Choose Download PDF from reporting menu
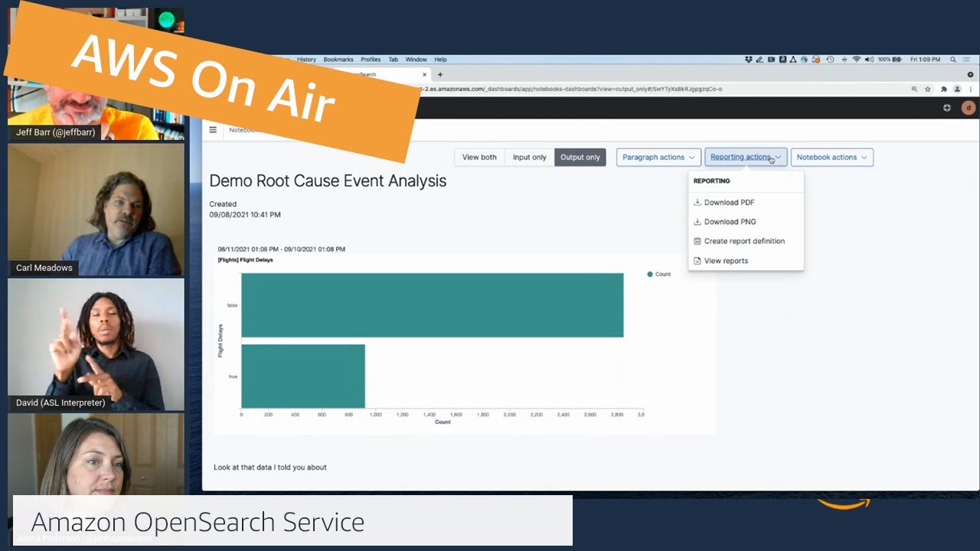 (729, 203)
